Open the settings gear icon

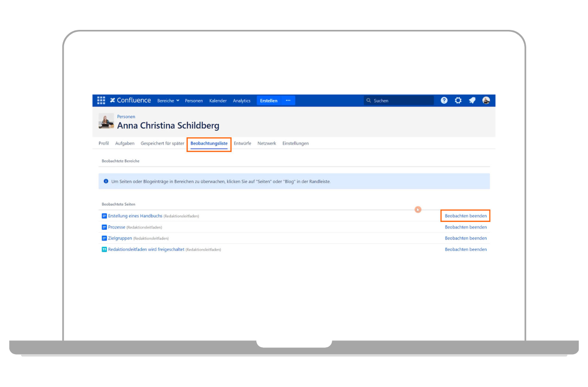(x=458, y=100)
